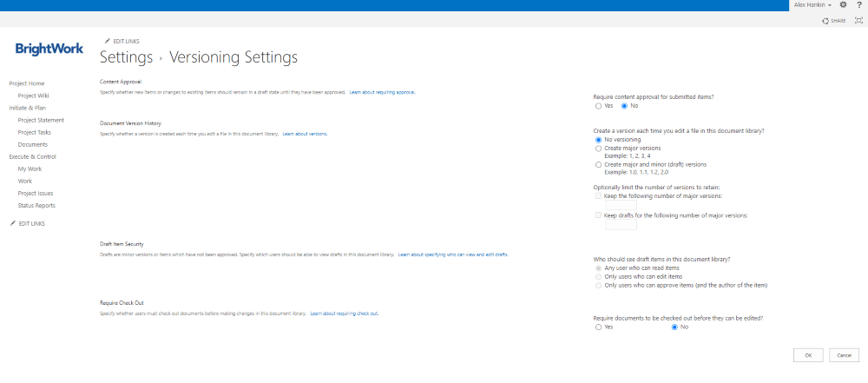Screen dimensions: 868x383
Task: Click the pencil Edit Links icon in sidebar
Action: click(x=13, y=223)
